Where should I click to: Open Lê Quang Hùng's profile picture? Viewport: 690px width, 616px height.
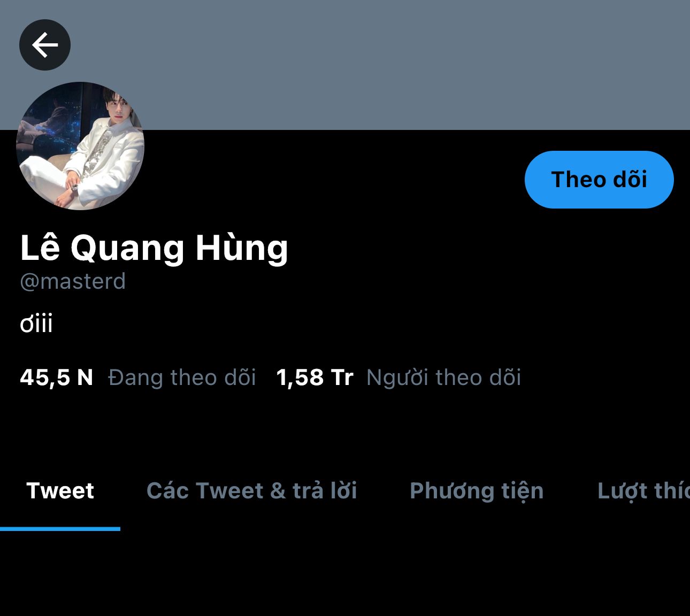click(x=80, y=146)
